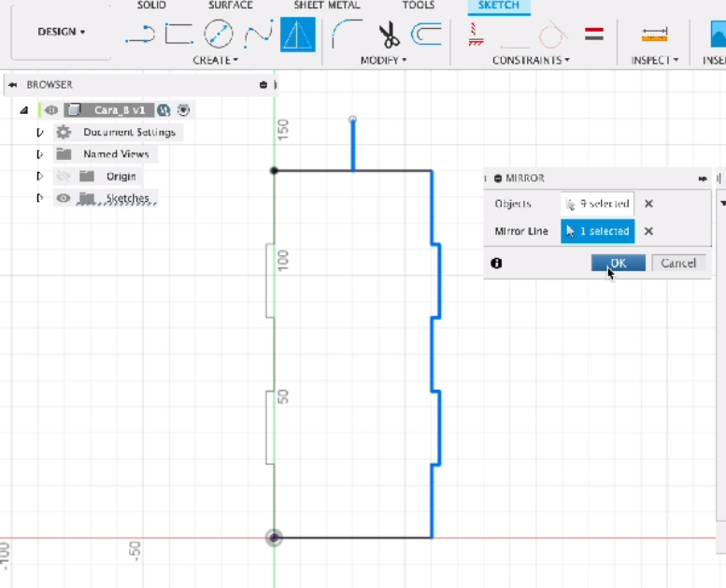The width and height of the screenshot is (726, 588).
Task: Select the Offset tool in Modify
Action: tap(426, 35)
